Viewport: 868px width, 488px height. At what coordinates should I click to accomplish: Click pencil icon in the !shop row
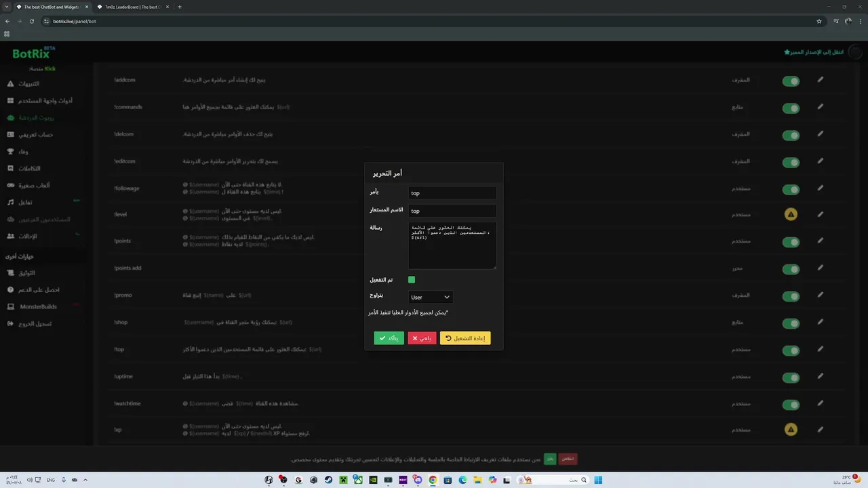(x=820, y=322)
